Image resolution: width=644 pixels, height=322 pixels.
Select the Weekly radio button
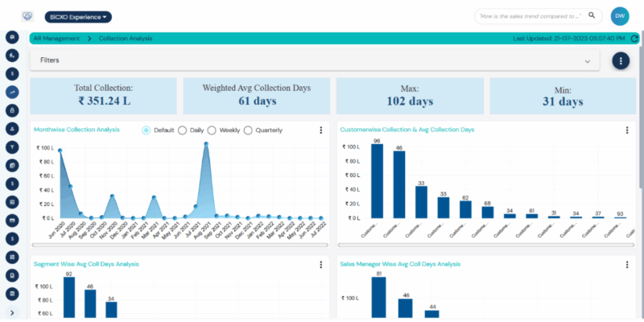coord(212,130)
